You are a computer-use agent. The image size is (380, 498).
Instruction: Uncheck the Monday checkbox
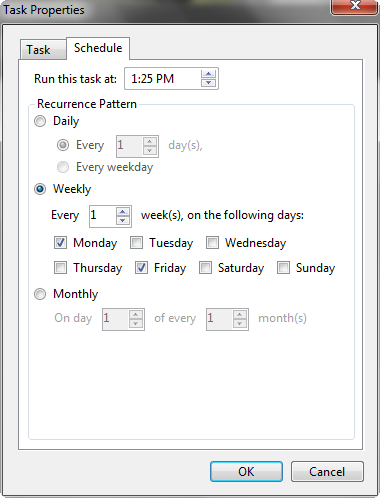60,243
